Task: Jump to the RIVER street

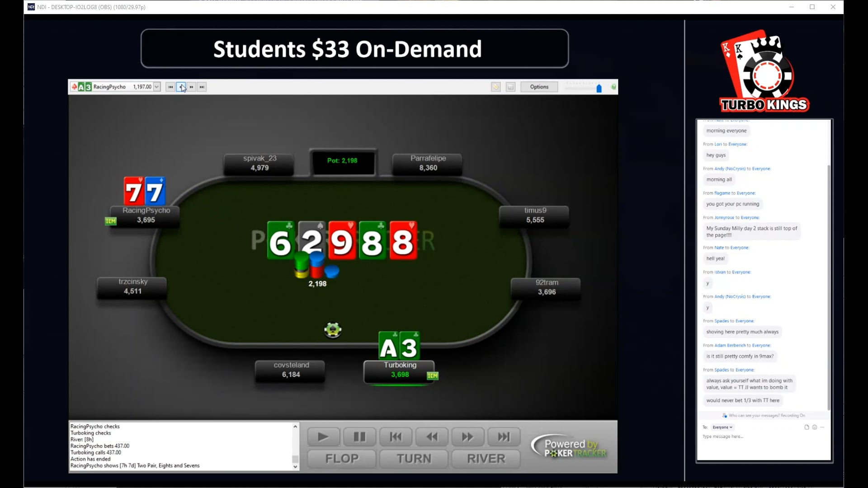Action: [486, 459]
